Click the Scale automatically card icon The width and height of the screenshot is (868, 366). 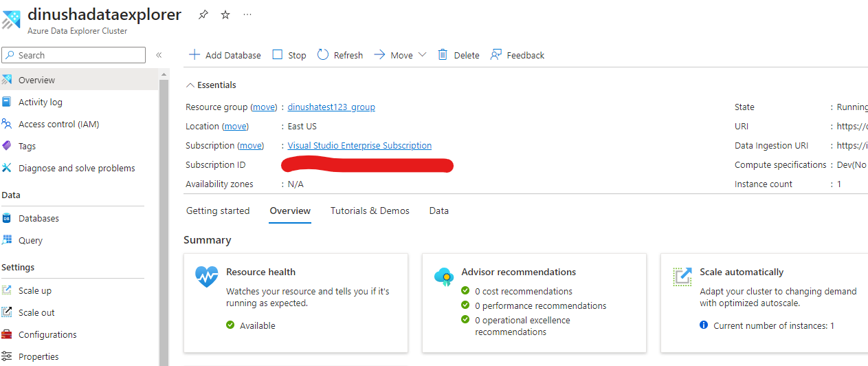click(x=682, y=277)
